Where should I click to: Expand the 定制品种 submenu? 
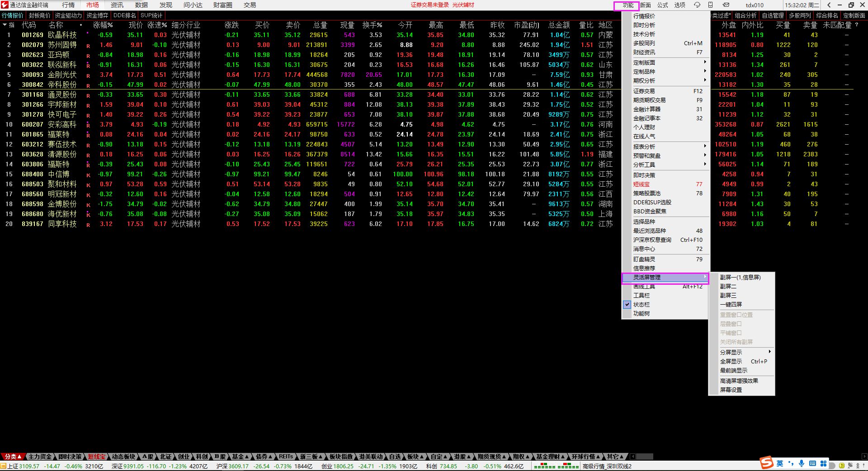click(x=665, y=72)
